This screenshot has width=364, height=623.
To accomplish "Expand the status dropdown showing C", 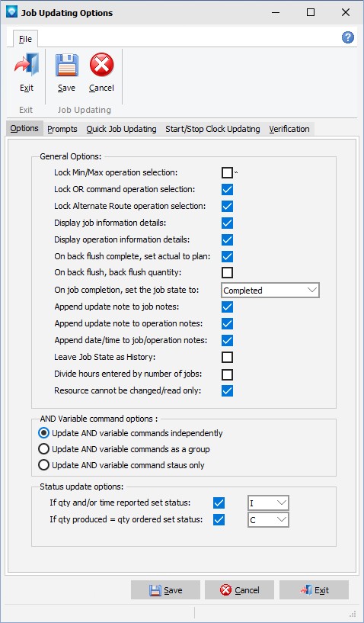I will [268, 520].
